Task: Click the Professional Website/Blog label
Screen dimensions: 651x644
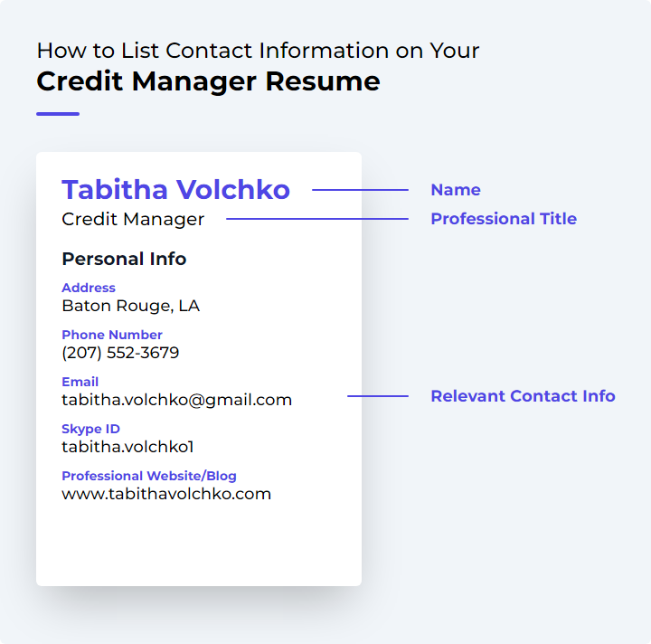Action: click(x=149, y=476)
